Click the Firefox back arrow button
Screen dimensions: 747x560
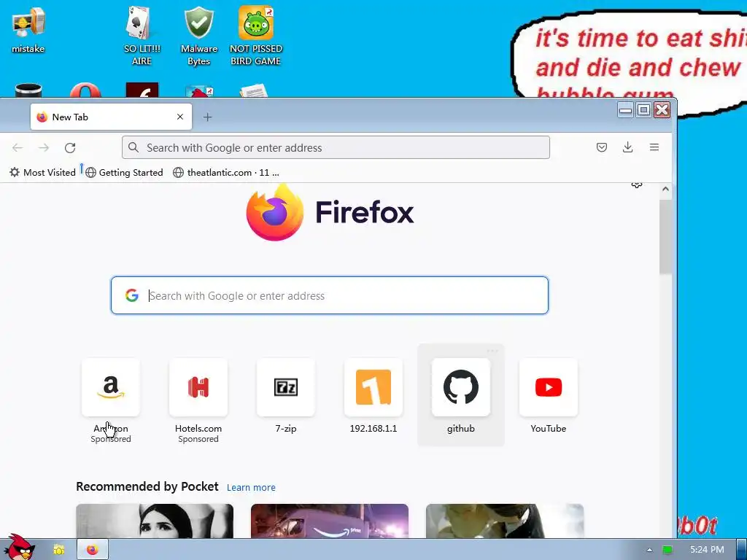click(x=18, y=147)
